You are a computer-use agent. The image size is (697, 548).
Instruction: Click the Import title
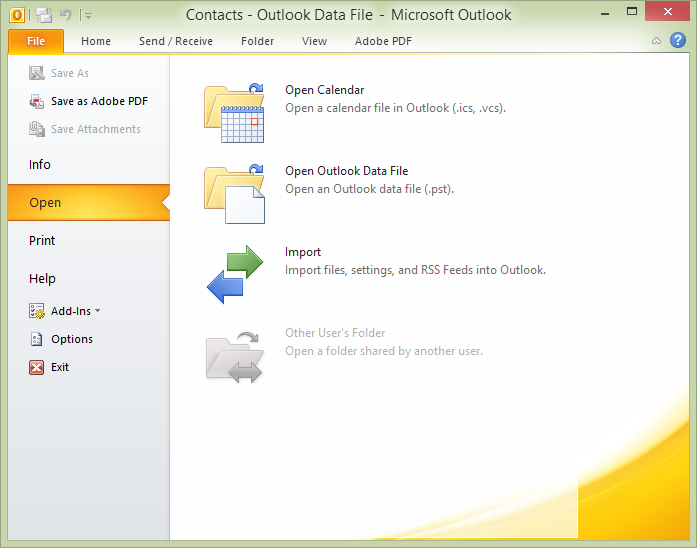[303, 252]
